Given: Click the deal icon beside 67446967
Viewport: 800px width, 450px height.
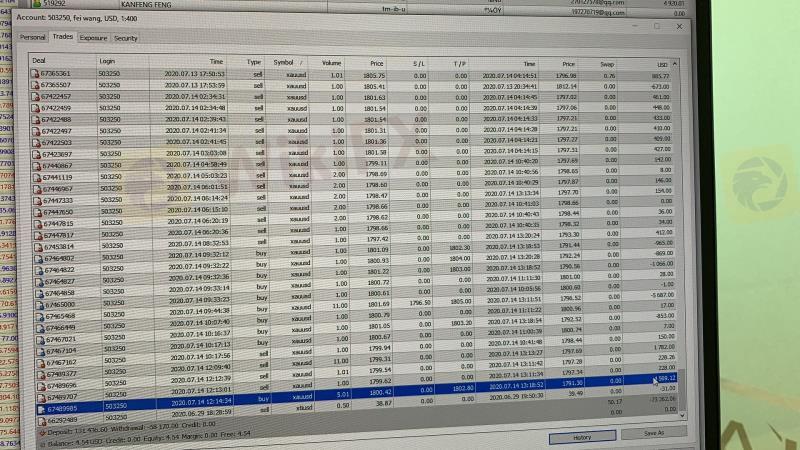Looking at the screenshot, I should pos(37,189).
